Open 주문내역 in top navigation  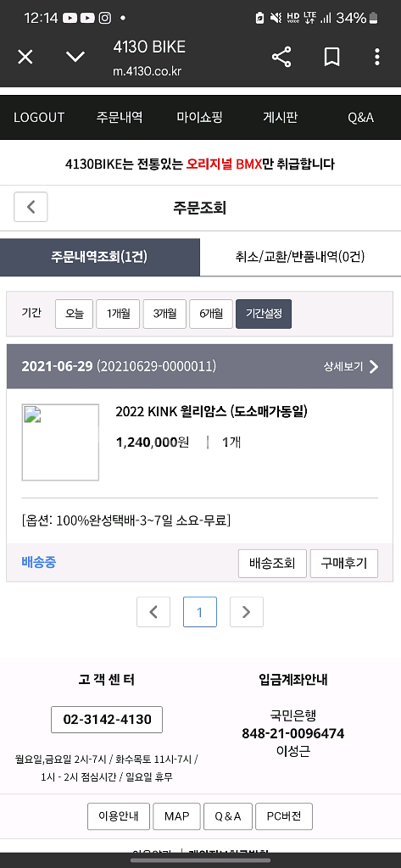pyautogui.click(x=120, y=117)
